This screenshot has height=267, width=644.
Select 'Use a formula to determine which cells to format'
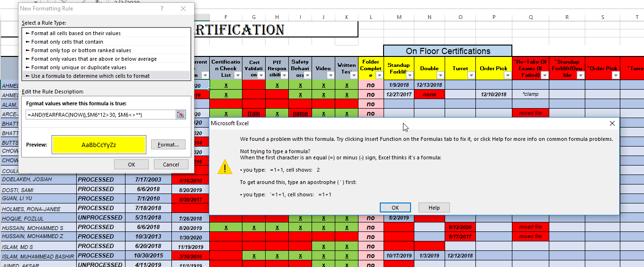(106, 76)
